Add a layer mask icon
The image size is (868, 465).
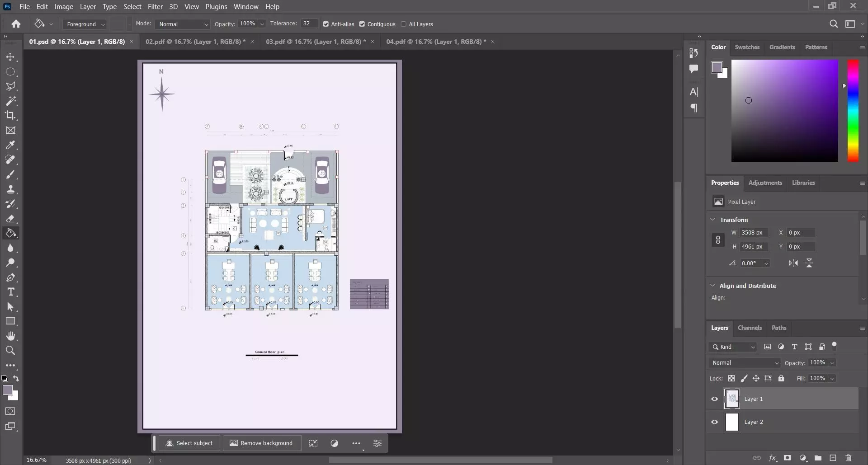(788, 458)
